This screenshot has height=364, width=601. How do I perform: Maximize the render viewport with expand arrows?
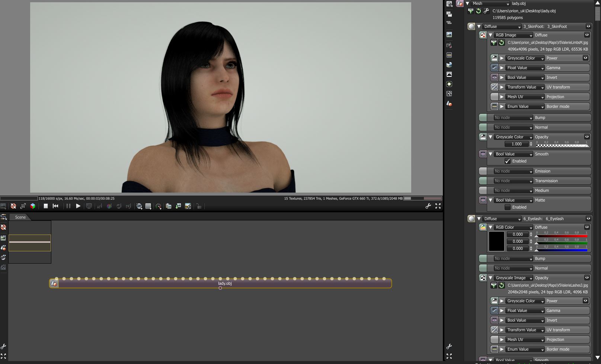[x=438, y=206]
